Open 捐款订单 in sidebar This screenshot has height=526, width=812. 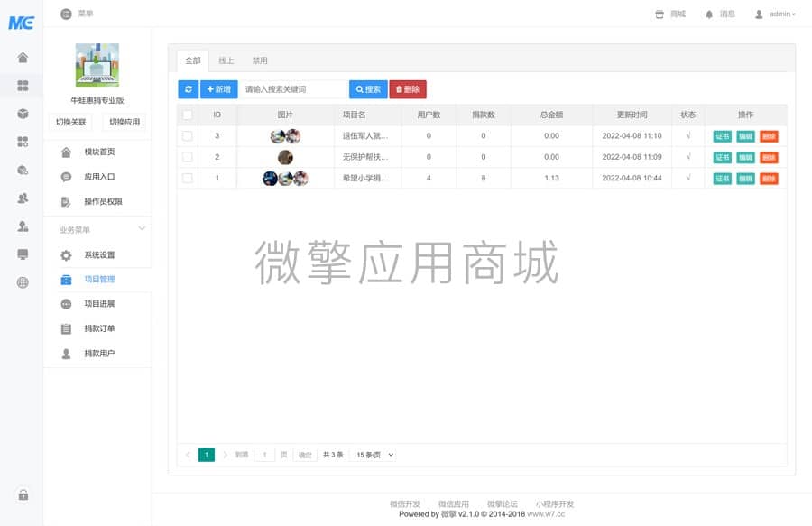[x=99, y=328]
